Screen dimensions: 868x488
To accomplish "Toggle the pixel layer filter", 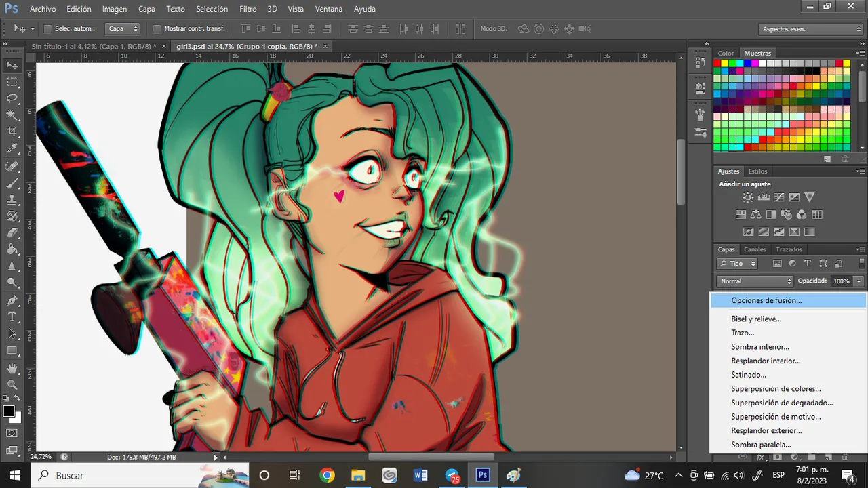I will tap(777, 264).
